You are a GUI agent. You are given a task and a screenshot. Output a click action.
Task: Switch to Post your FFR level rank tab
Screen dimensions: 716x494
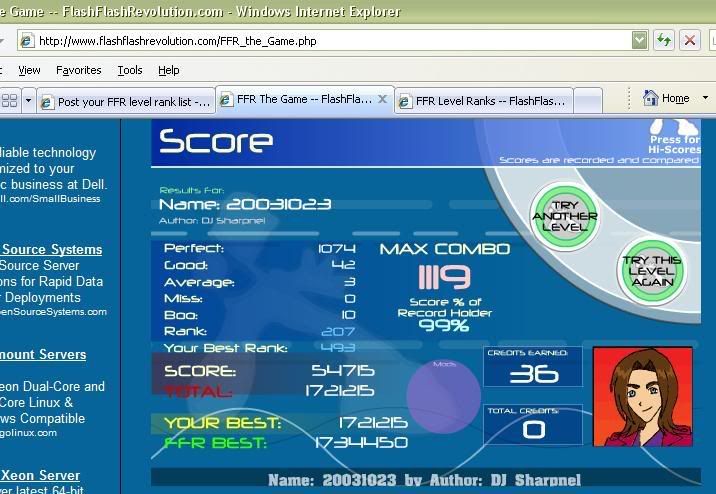tap(127, 101)
